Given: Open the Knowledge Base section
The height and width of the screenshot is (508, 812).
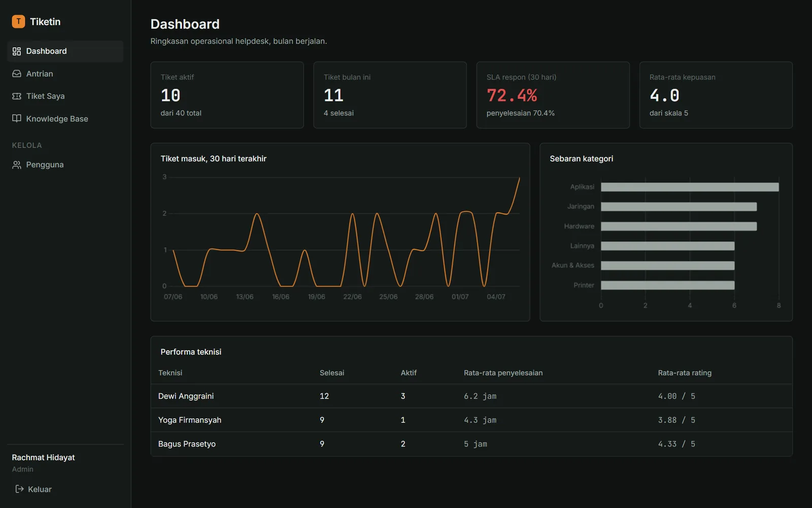Looking at the screenshot, I should 65,118.
